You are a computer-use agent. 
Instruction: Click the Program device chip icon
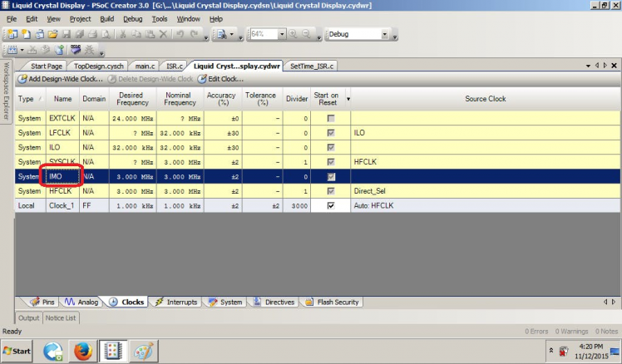(x=76, y=50)
